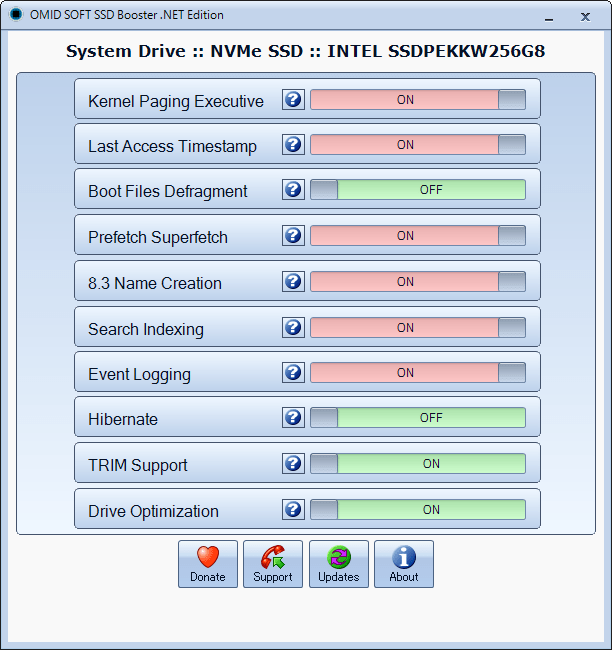Toggle Drive Optimization switch
This screenshot has height=650, width=612.
point(418,509)
